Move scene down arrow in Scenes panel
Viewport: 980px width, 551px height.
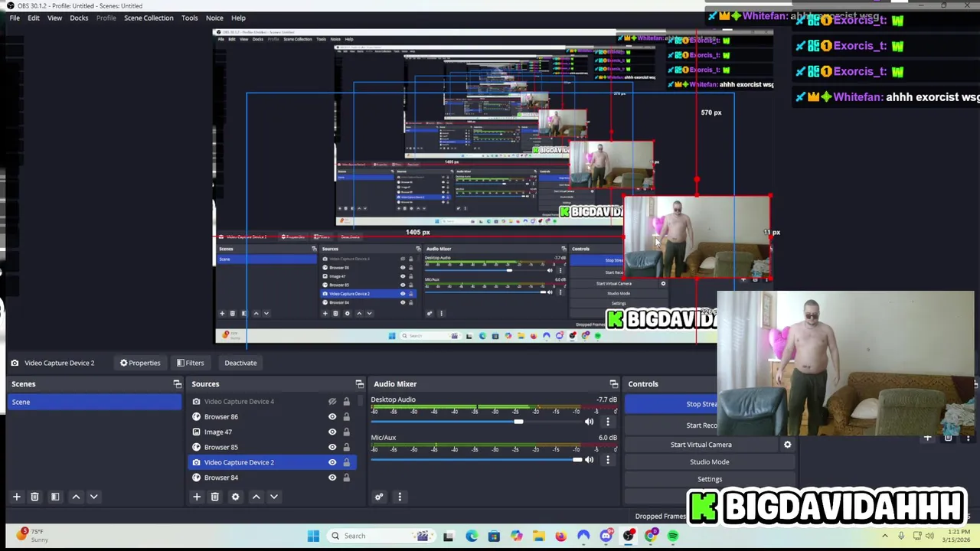93,497
